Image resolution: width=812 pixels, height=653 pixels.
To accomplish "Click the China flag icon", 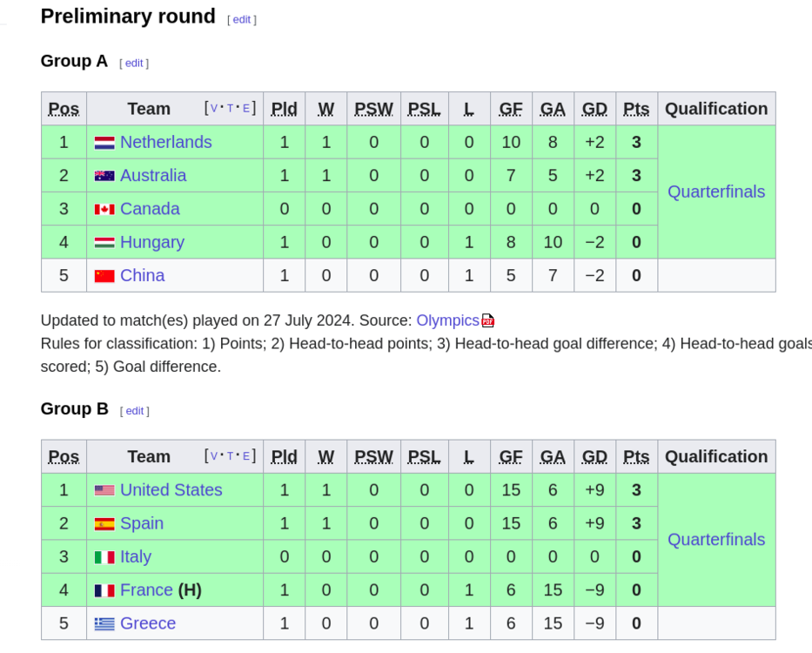I will coord(104,276).
